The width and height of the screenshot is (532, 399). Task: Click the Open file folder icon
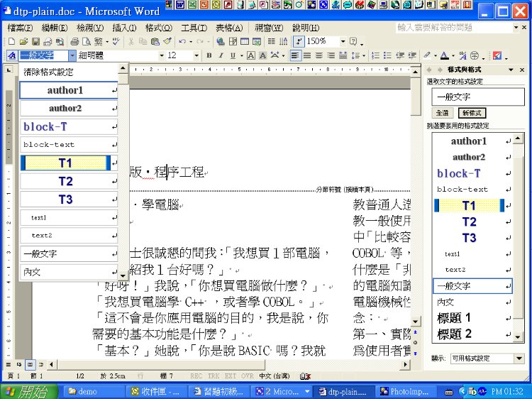[23, 42]
